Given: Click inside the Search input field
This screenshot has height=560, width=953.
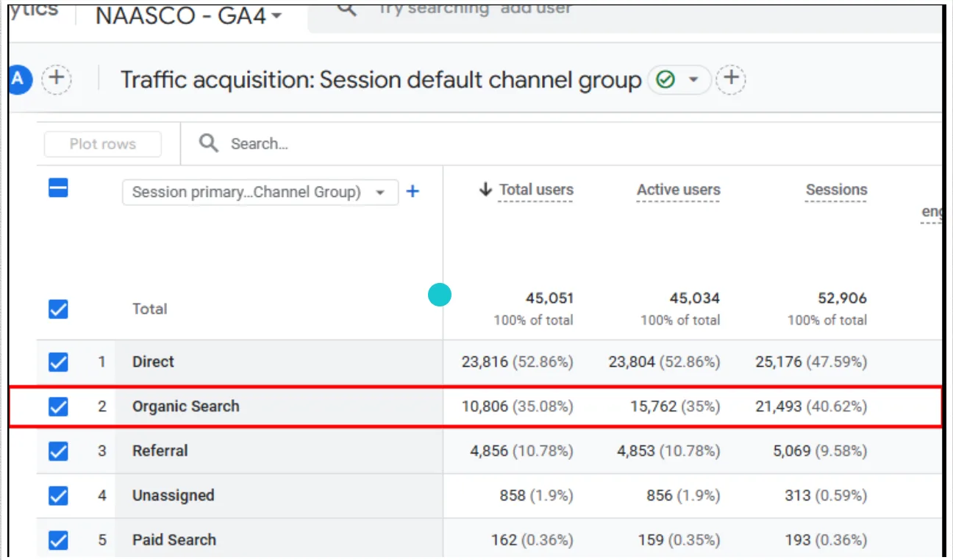Looking at the screenshot, I should click(294, 143).
